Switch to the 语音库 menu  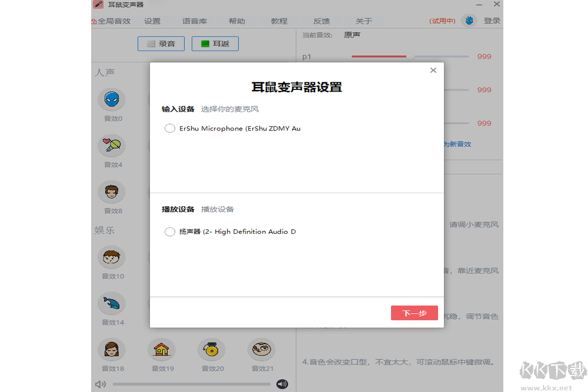pos(194,21)
